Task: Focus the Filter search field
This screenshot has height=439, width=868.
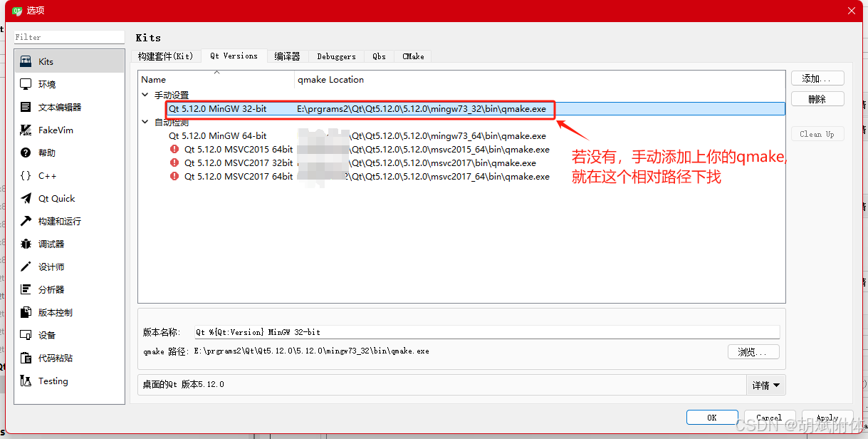Action: pos(69,37)
